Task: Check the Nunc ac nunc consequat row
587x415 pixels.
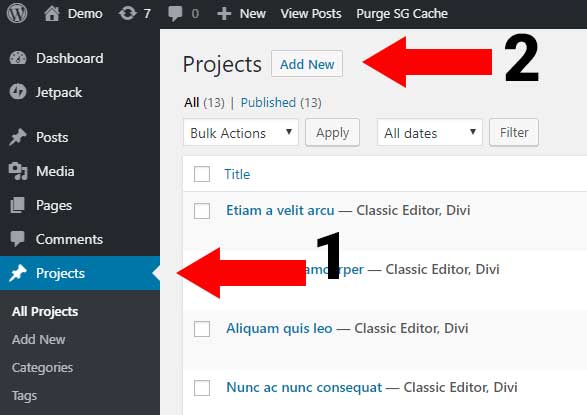Action: click(202, 388)
